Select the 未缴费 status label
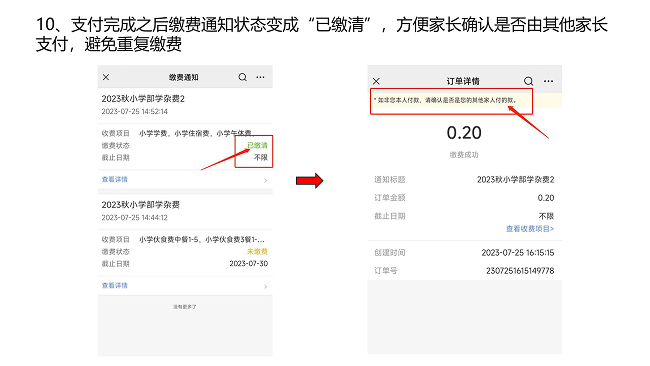 [x=257, y=252]
